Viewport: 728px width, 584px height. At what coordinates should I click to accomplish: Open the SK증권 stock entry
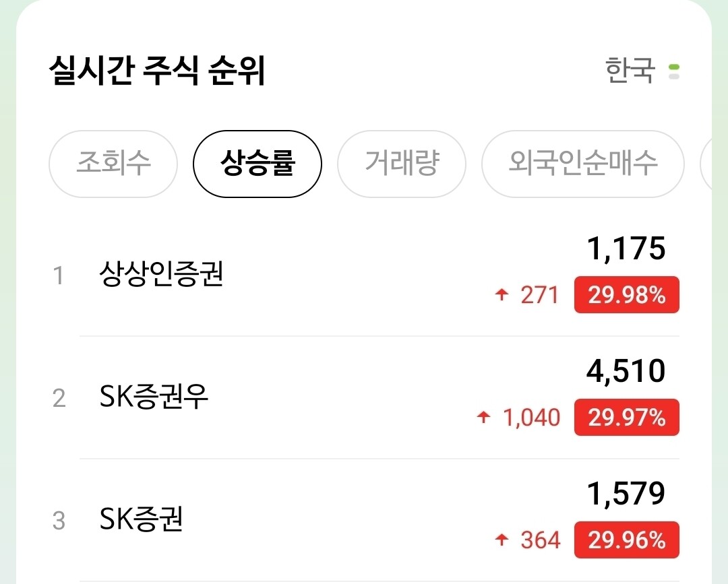pos(141,520)
